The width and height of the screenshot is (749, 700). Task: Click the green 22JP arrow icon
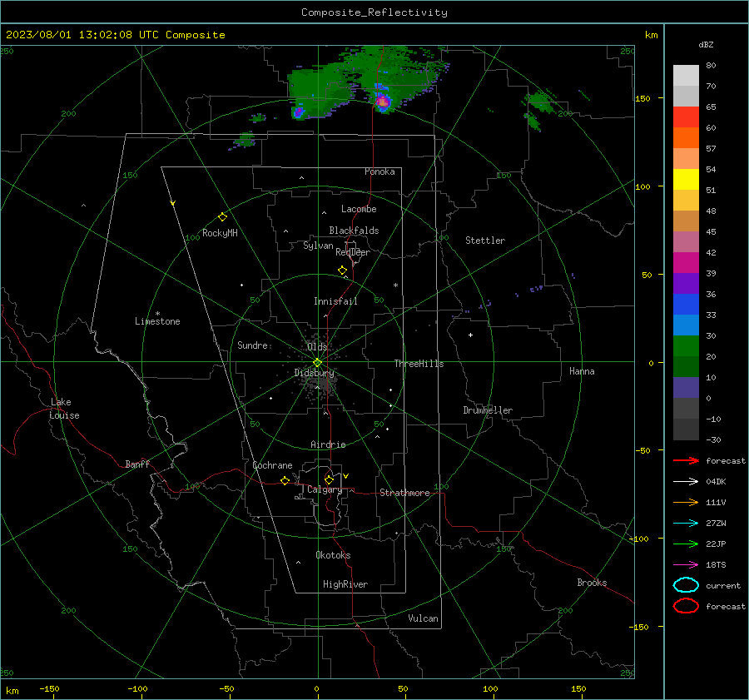pyautogui.click(x=686, y=544)
